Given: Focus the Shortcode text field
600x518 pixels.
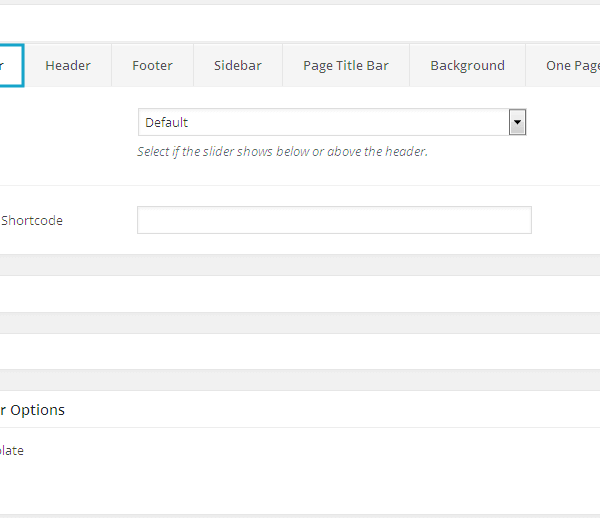Looking at the screenshot, I should click(x=334, y=220).
